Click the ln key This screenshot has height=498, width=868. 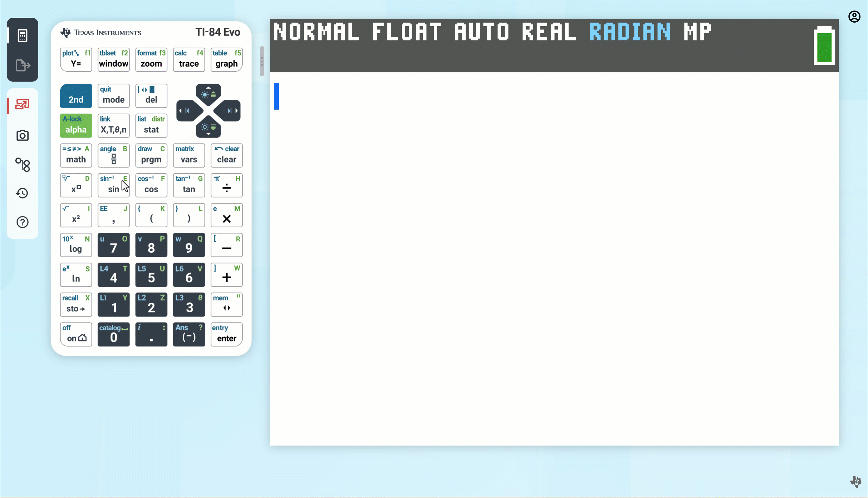tap(76, 275)
